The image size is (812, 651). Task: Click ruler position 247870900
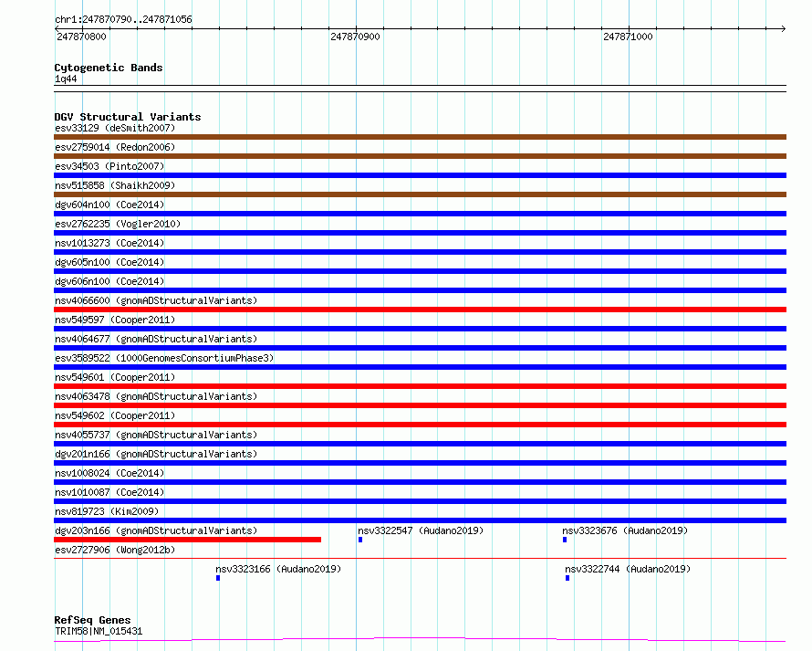pyautogui.click(x=355, y=37)
